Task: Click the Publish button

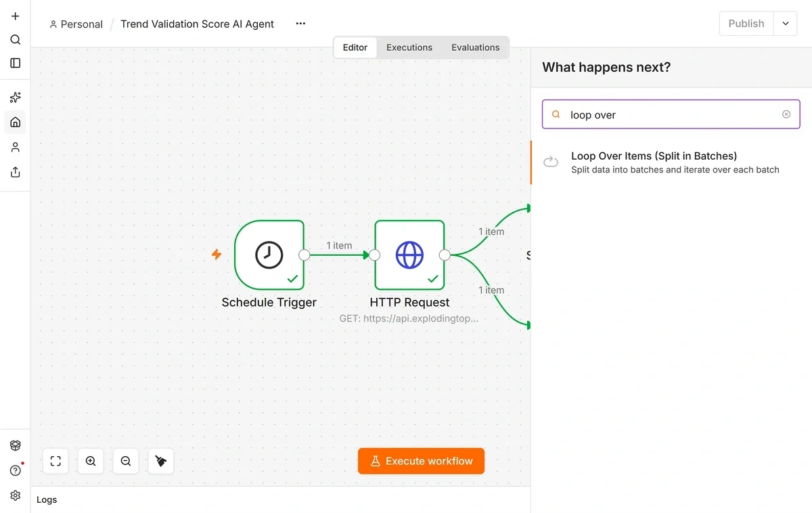Action: (746, 24)
